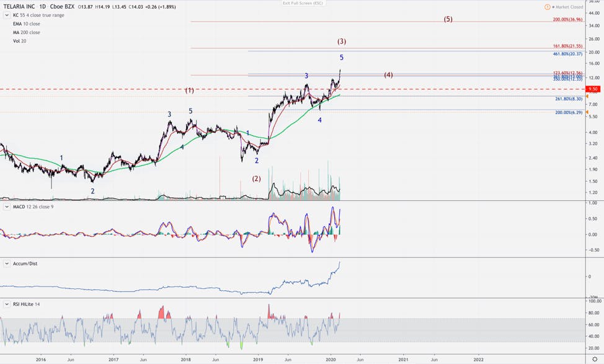Click orange alert arrow near 200.00%(6.29) level
The height and width of the screenshot is (364, 604).
pos(587,112)
